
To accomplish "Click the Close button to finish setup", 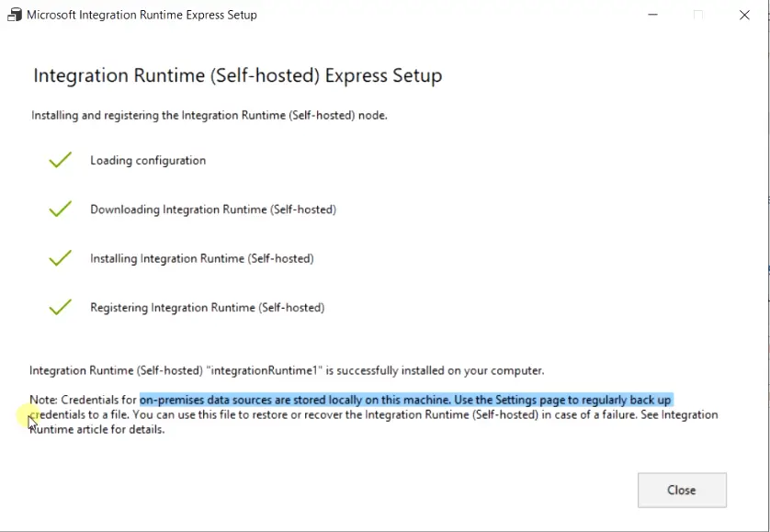I will point(682,491).
